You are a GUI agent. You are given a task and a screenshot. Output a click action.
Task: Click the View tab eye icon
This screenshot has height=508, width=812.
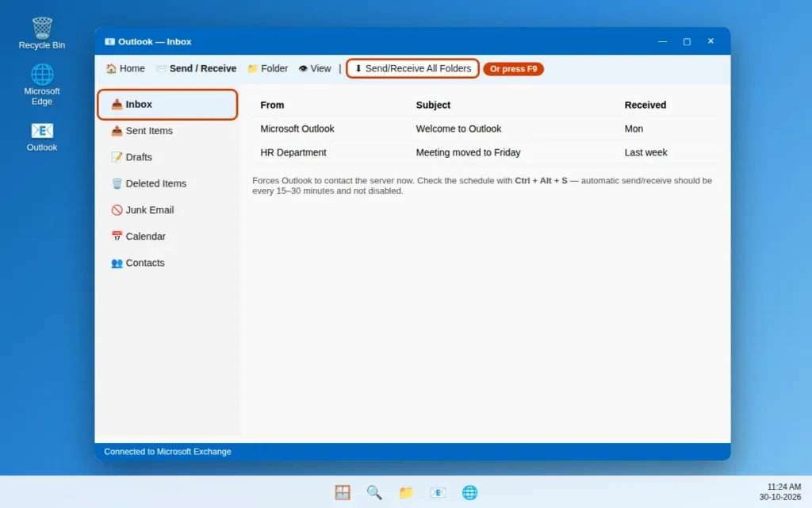pos(303,68)
